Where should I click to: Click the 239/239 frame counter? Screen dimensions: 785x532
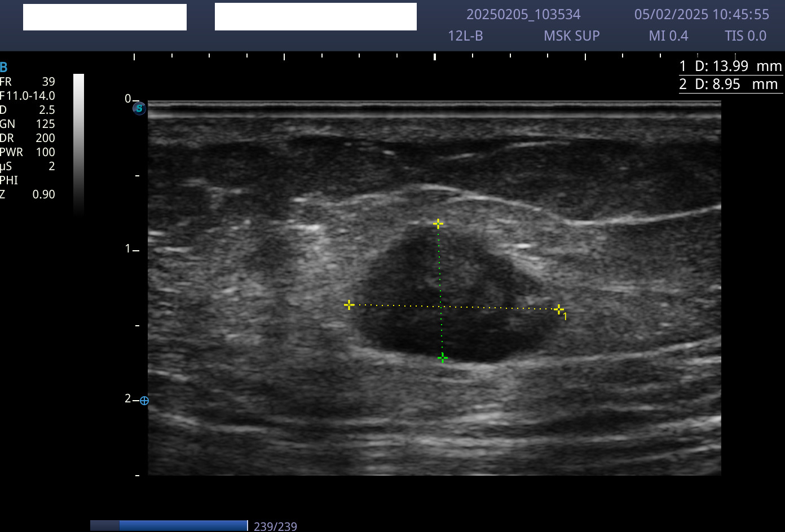[275, 526]
